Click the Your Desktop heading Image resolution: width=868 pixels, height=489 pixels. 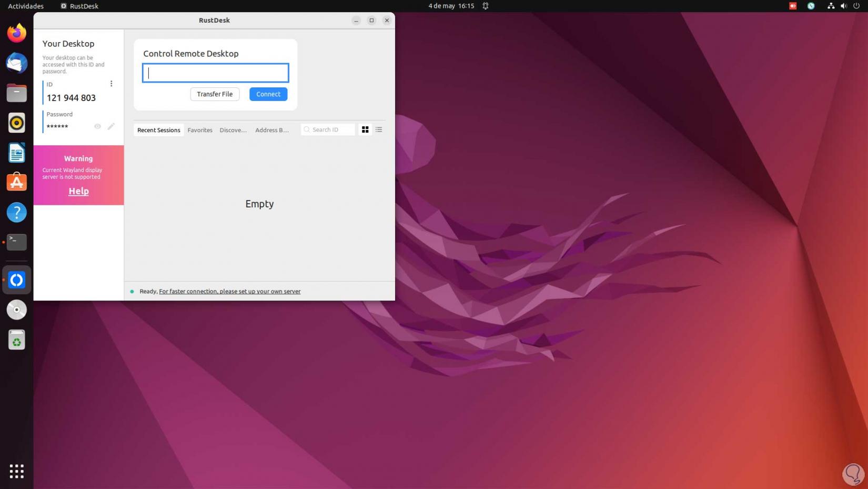68,44
